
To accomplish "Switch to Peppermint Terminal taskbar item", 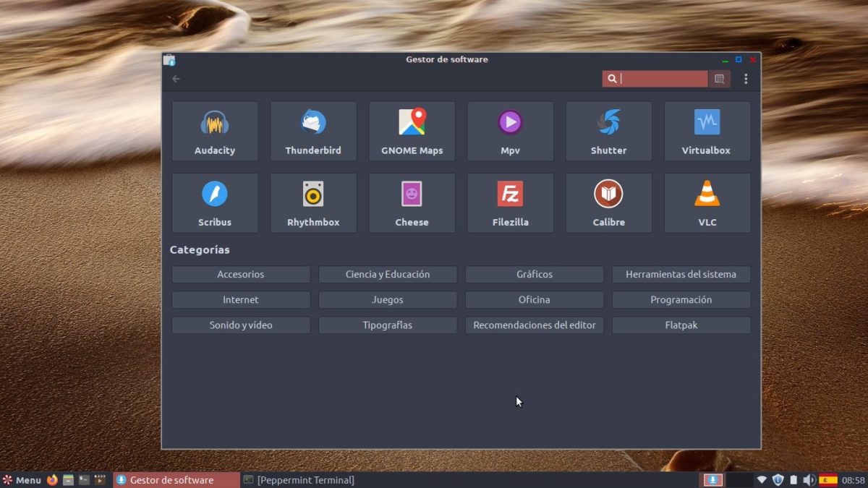I will pyautogui.click(x=299, y=480).
